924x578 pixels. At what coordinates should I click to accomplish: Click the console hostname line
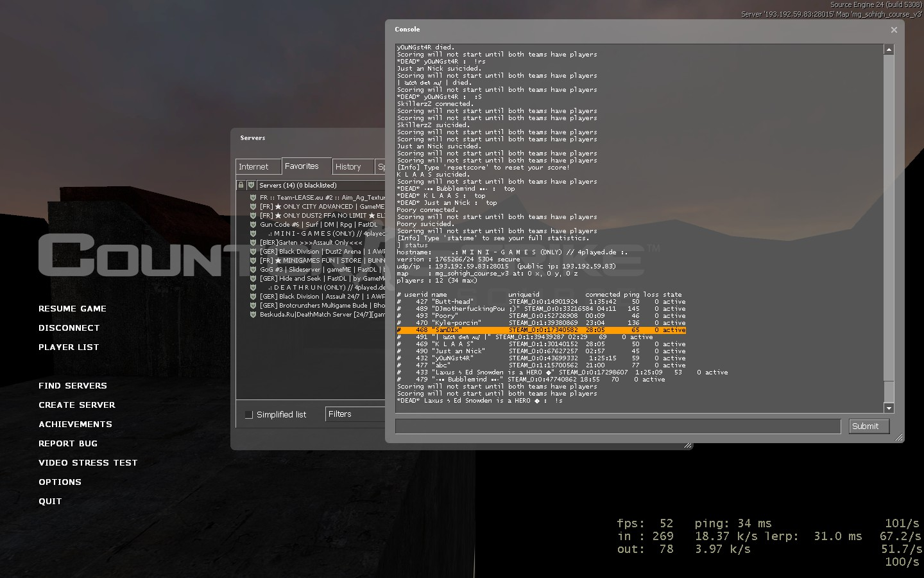click(512, 252)
